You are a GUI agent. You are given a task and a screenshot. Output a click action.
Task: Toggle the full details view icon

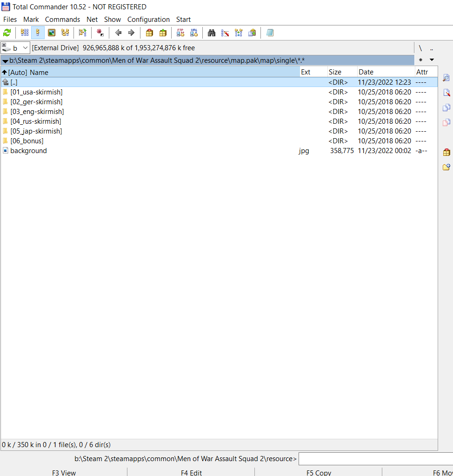pos(38,33)
